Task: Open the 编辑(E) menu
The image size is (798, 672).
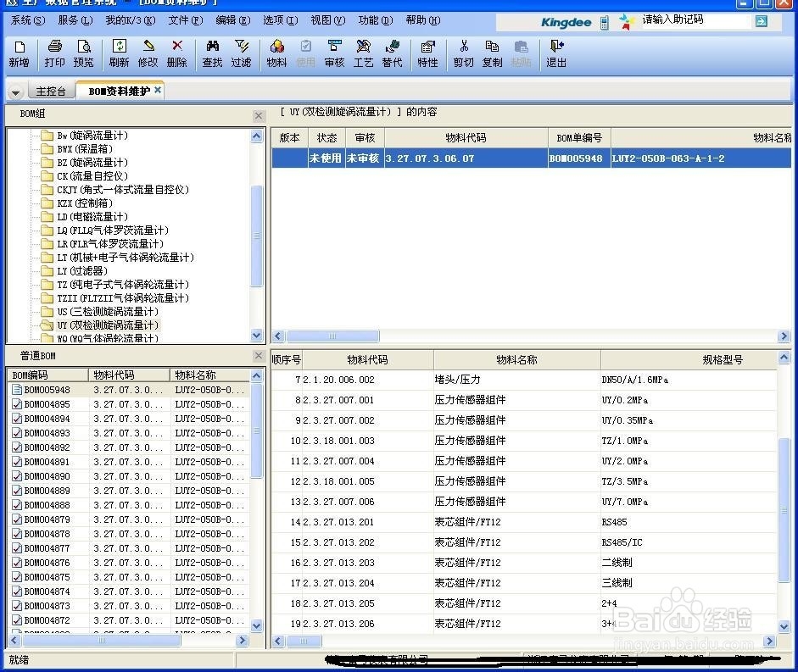Action: coord(233,20)
